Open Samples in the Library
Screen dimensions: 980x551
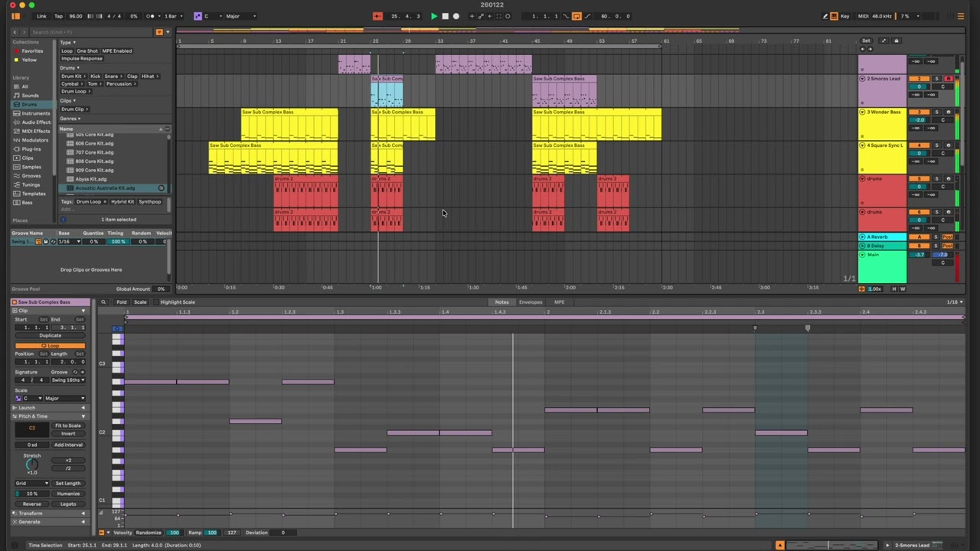pyautogui.click(x=31, y=167)
